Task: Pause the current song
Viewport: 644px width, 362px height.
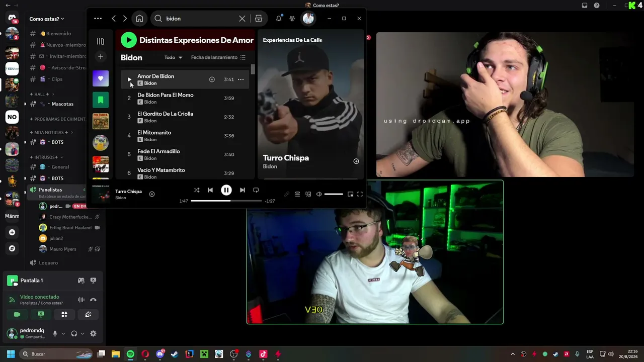Action: (226, 190)
